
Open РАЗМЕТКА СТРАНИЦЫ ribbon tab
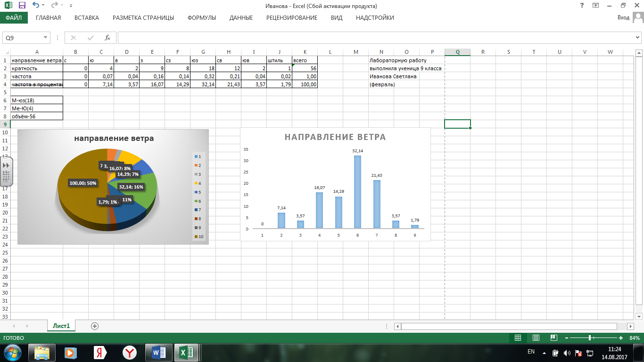pos(143,18)
